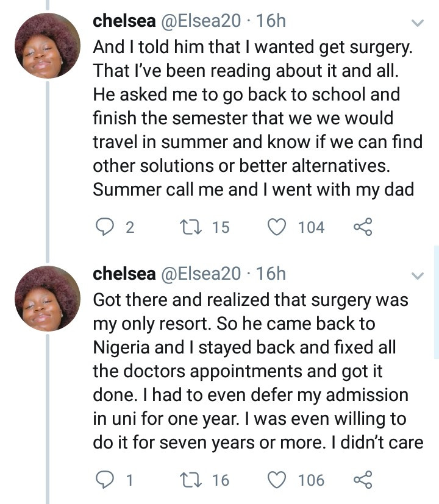Reply to the 'surgery was my only resort' tweet

[x=108, y=480]
